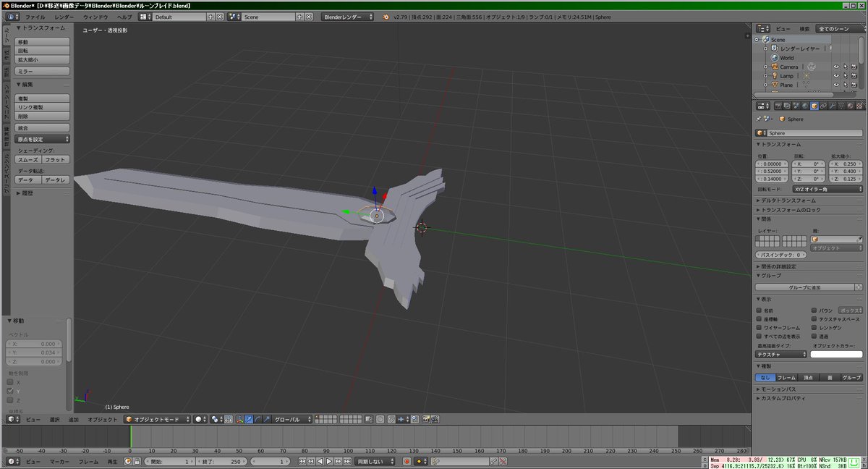The width and height of the screenshot is (868, 469).
Task: Open the Blenderレンダー engine dropdown
Action: click(x=348, y=16)
